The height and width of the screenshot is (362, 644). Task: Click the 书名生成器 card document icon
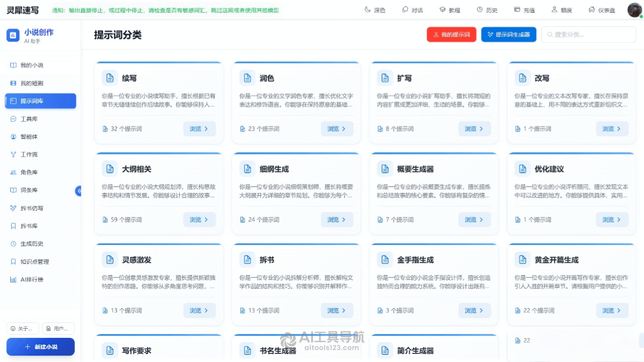[247, 351]
